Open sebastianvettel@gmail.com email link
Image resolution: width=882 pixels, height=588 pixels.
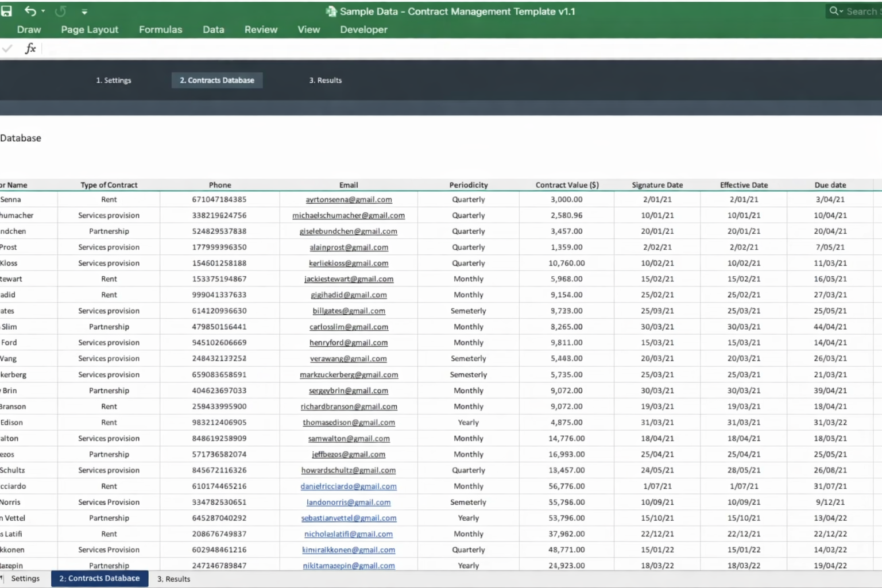pos(349,518)
